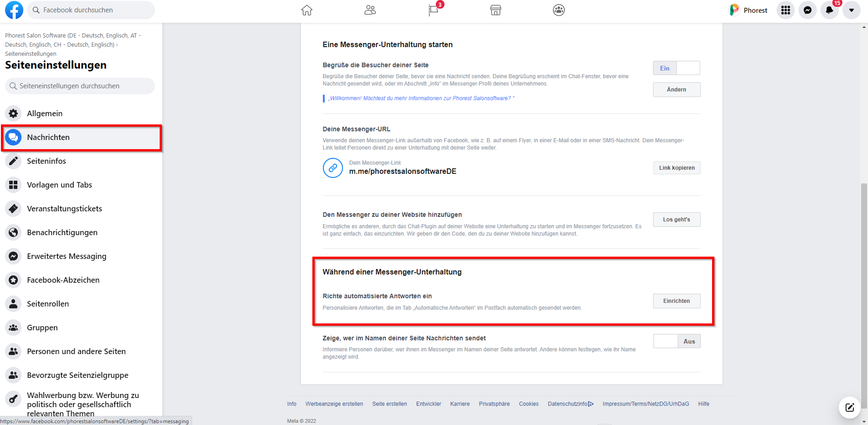The height and width of the screenshot is (425, 868).
Task: Click 'Einrichten' for automated replies
Action: pyautogui.click(x=676, y=301)
